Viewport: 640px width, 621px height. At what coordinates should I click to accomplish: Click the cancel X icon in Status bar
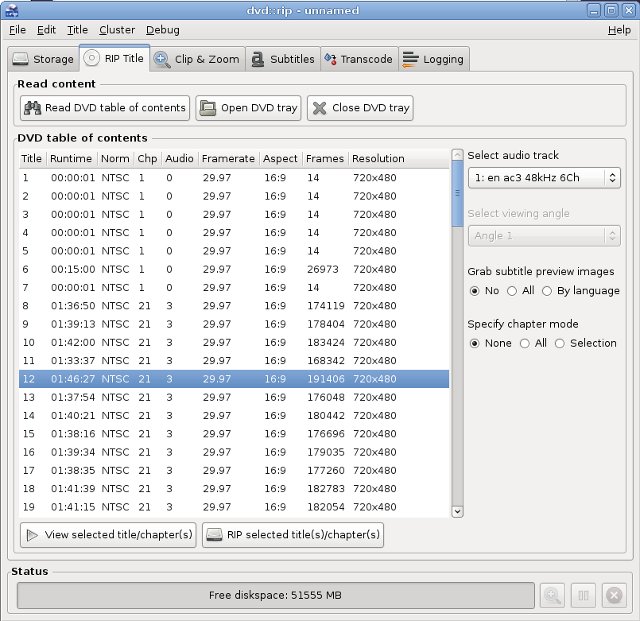(614, 595)
